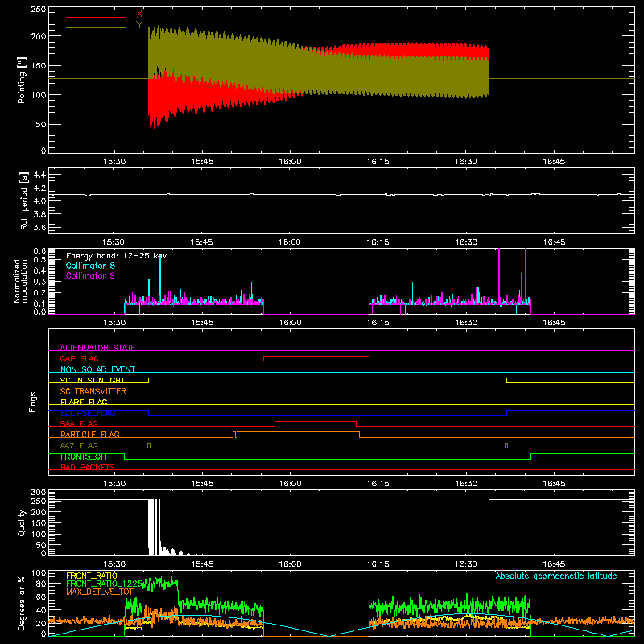This screenshot has height=644, width=644.
Task: Click the 'Roll period [s]' axis title
Action: [24, 200]
